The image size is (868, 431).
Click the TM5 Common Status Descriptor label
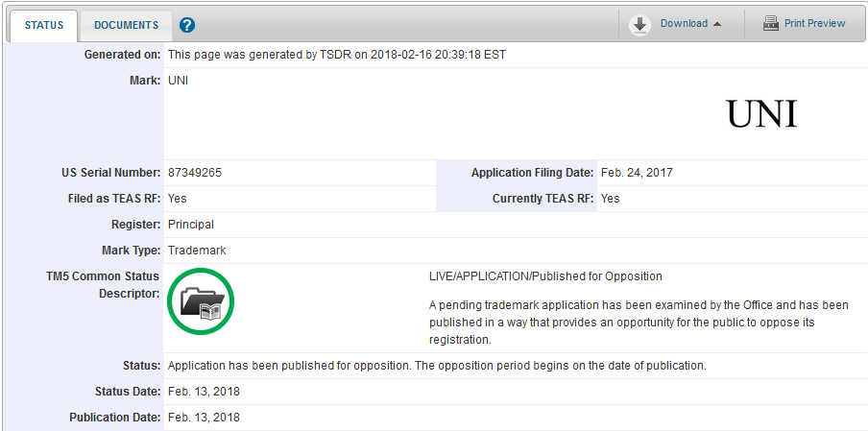pyautogui.click(x=103, y=285)
